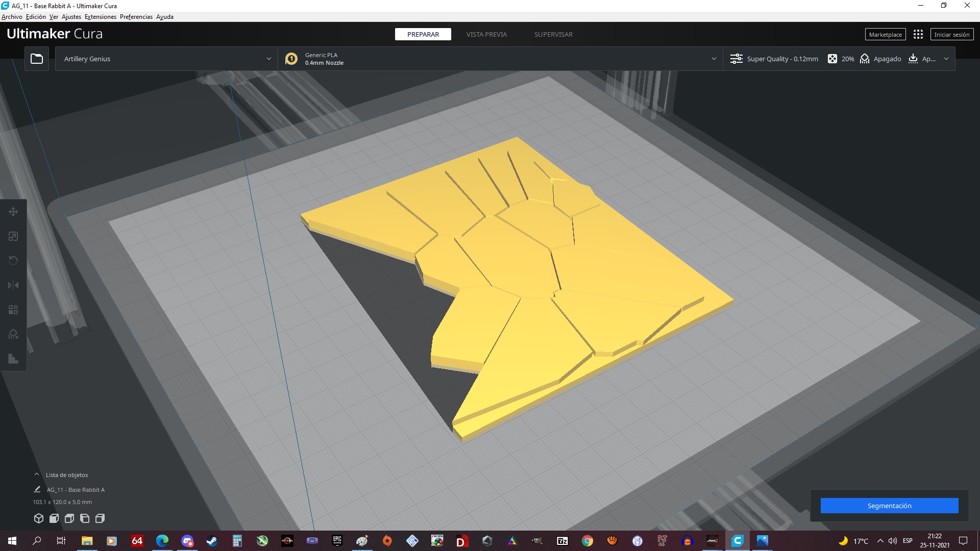Select the Mirror tool in left toolbar
This screenshot has height=551, width=980.
click(x=13, y=285)
